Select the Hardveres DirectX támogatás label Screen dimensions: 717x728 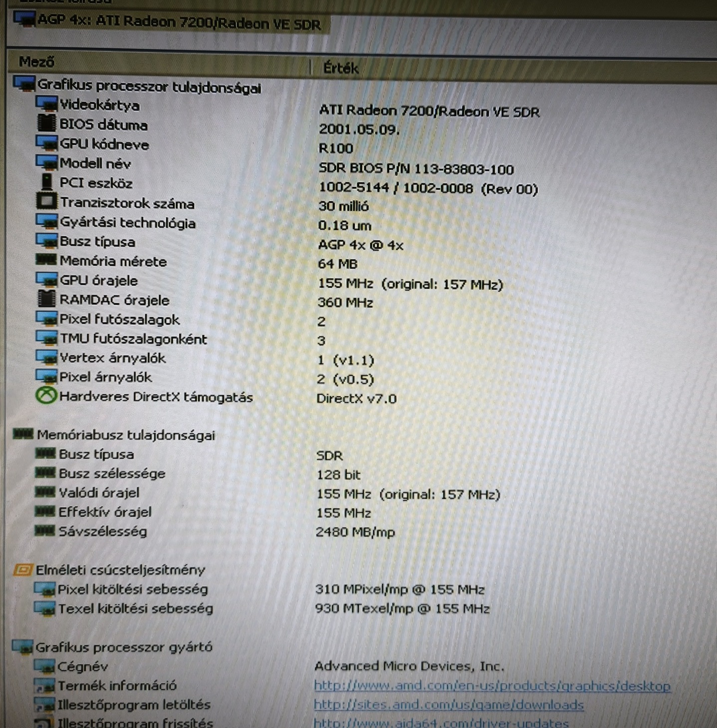click(156, 397)
